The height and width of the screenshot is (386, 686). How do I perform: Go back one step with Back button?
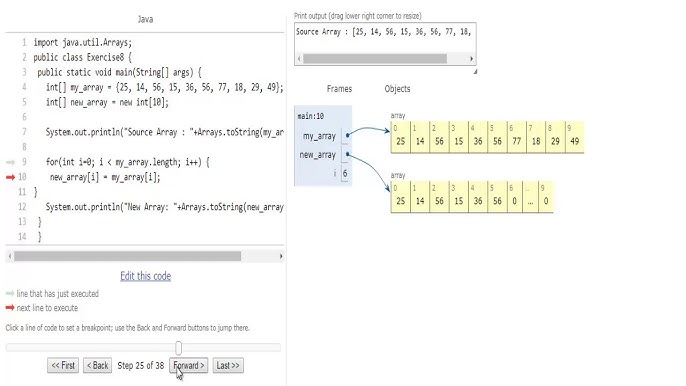pyautogui.click(x=98, y=365)
